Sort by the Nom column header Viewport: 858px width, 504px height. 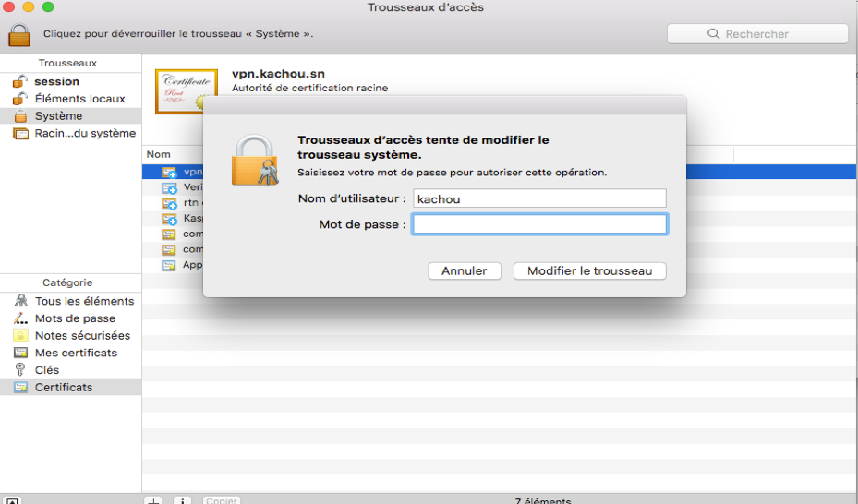(x=158, y=155)
